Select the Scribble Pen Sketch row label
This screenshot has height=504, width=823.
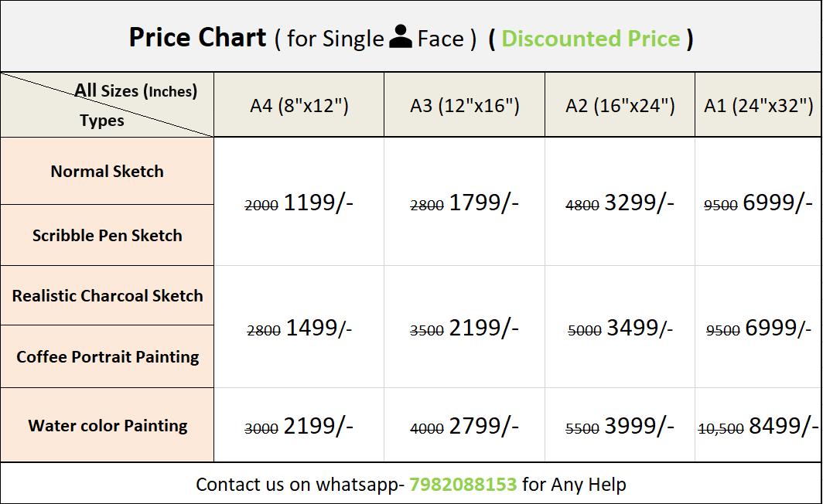pos(107,236)
